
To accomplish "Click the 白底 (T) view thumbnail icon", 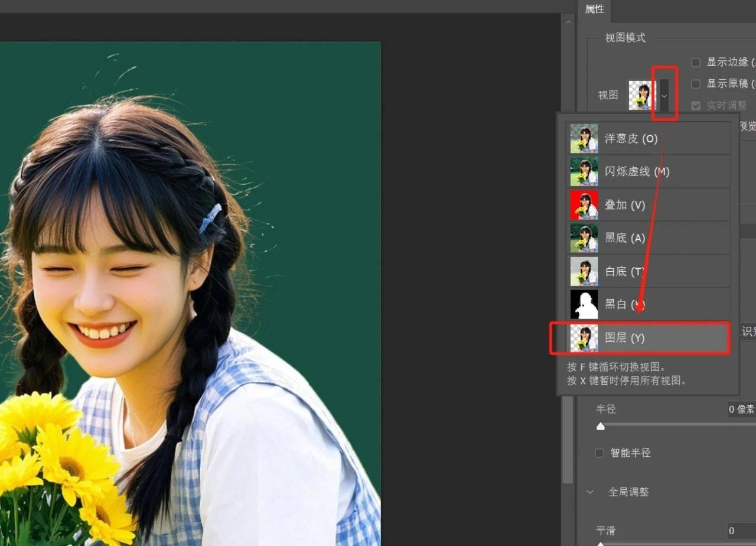I will (584, 271).
